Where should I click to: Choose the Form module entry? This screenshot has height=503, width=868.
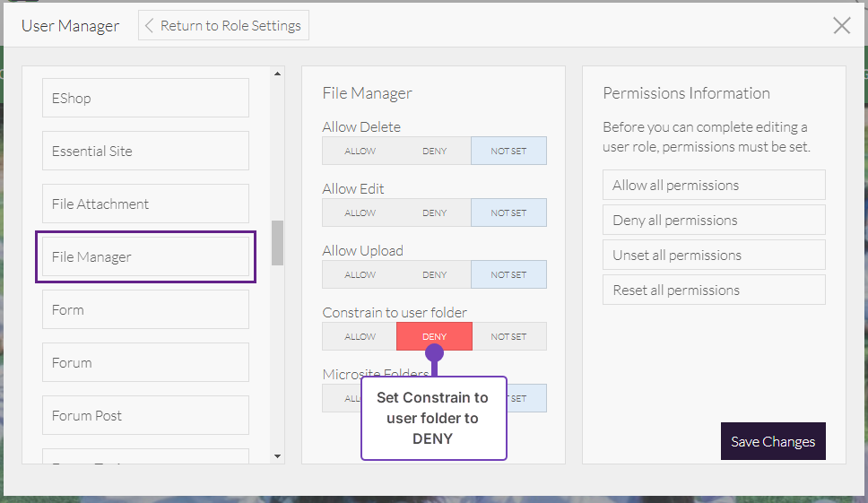click(145, 309)
